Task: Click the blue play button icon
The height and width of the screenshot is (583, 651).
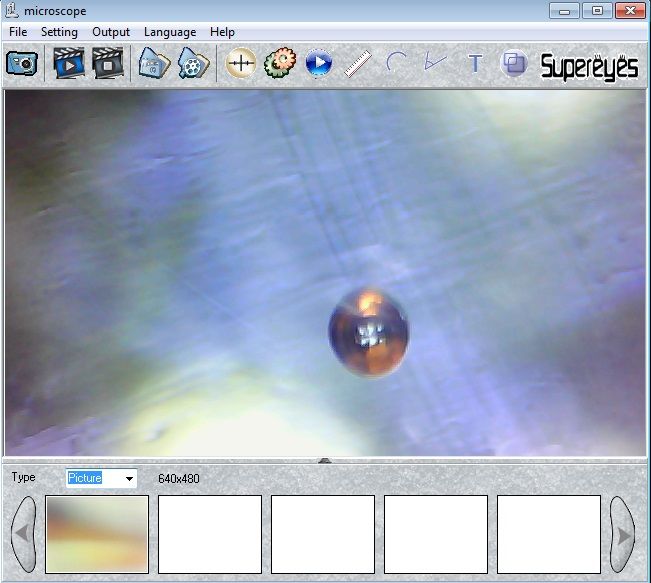Action: [319, 63]
